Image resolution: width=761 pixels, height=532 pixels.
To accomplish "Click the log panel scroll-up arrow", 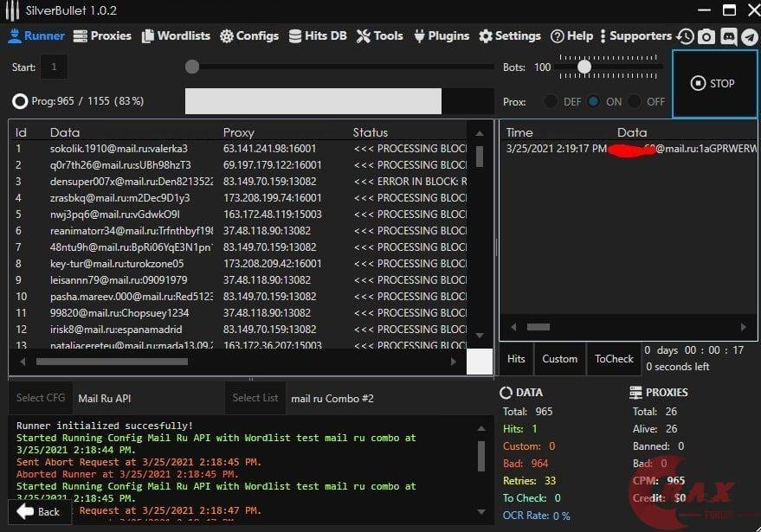I will point(481,429).
